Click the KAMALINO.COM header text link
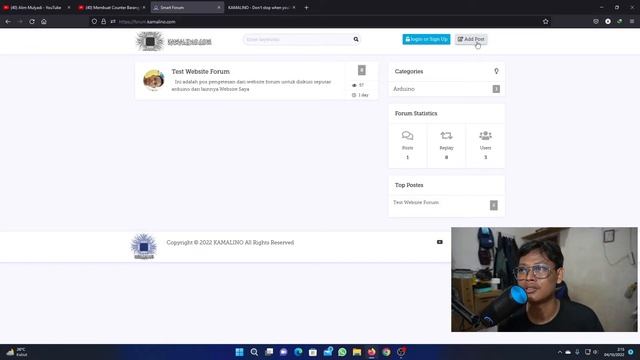 pos(189,42)
